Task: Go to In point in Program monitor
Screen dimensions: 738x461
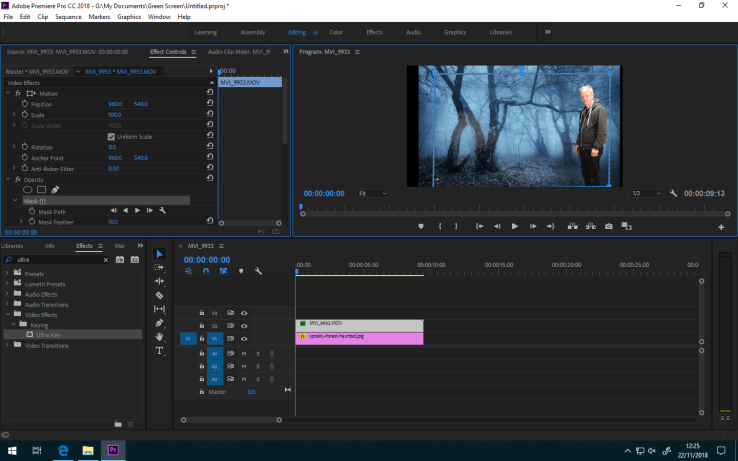Action: (479, 226)
